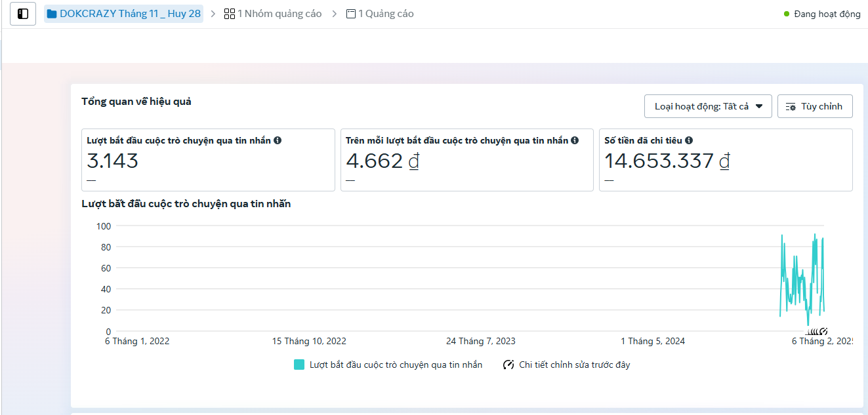Select the 4.662 đ cost per conversation card
Image resolution: width=868 pixels, height=415 pixels.
pyautogui.click(x=466, y=160)
